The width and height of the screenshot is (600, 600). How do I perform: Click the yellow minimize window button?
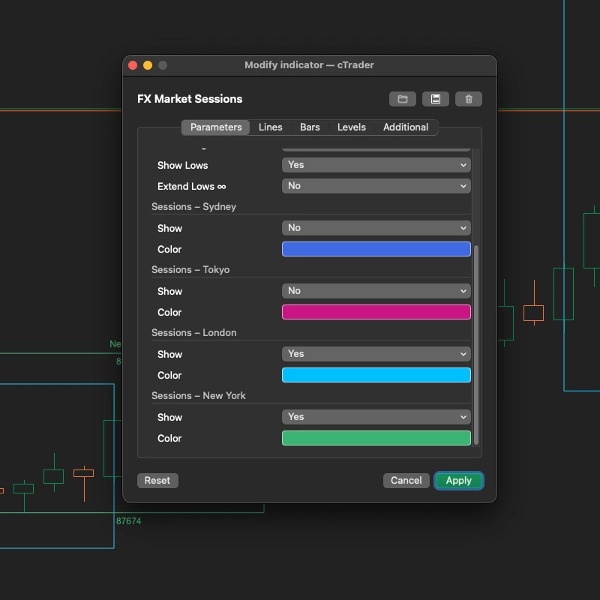148,65
